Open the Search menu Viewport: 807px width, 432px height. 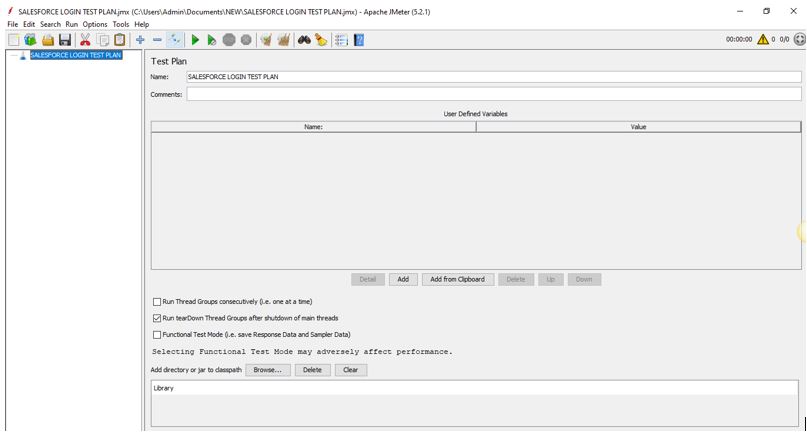[x=50, y=24]
